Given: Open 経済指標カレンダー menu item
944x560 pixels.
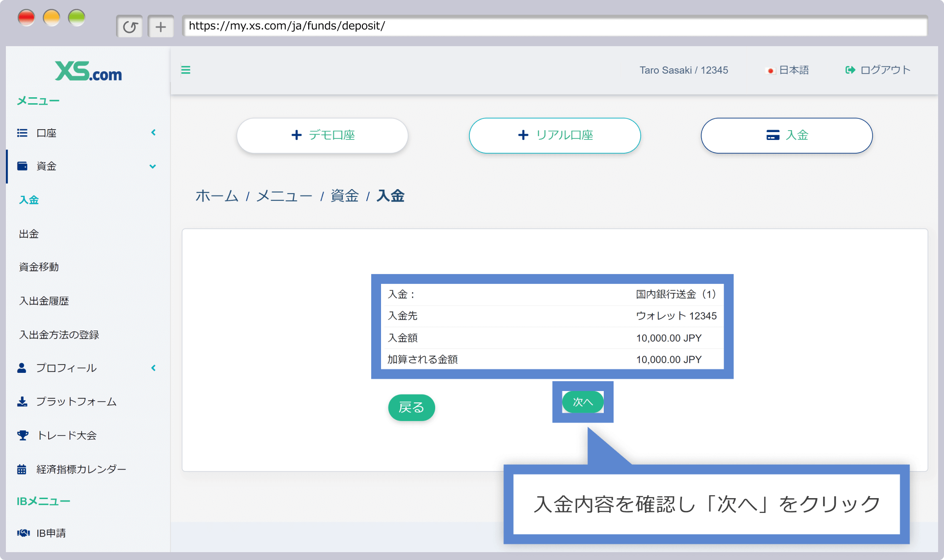Looking at the screenshot, I should tap(81, 469).
